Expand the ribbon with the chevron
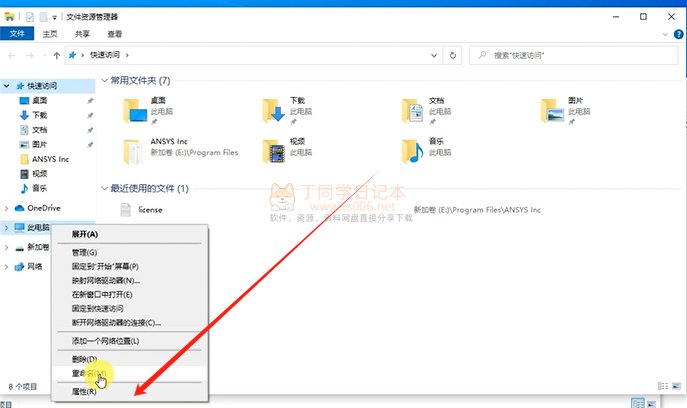This screenshot has height=408, width=687. pos(665,34)
